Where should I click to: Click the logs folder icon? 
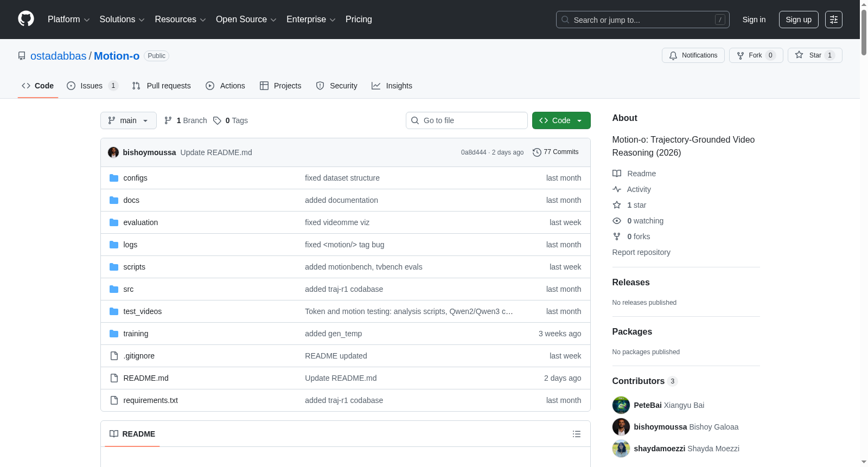(x=114, y=245)
